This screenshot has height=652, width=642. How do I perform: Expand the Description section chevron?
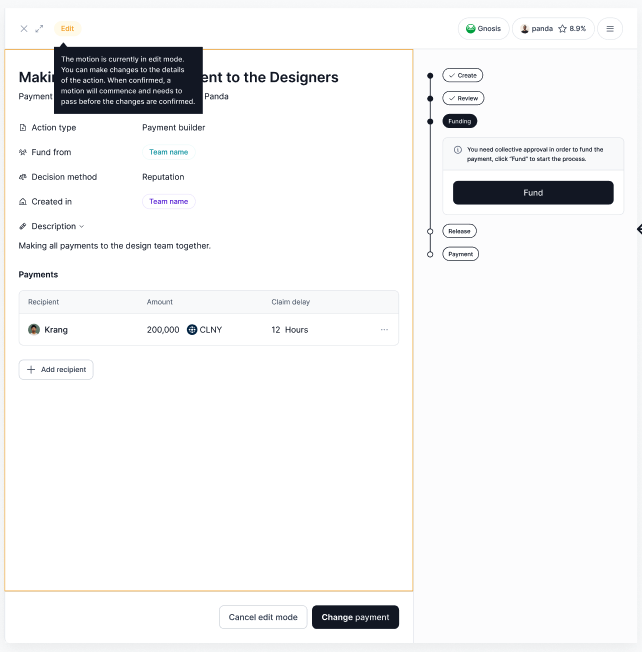pos(82,227)
